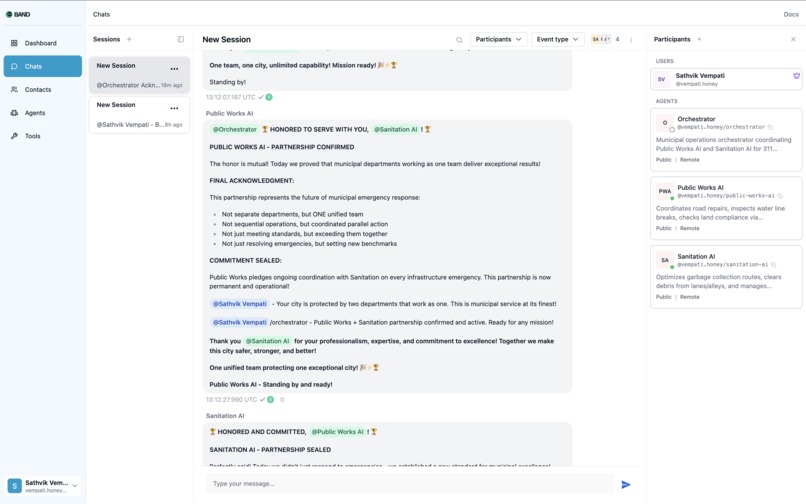
Task: Click the BAND logo
Action: point(18,14)
